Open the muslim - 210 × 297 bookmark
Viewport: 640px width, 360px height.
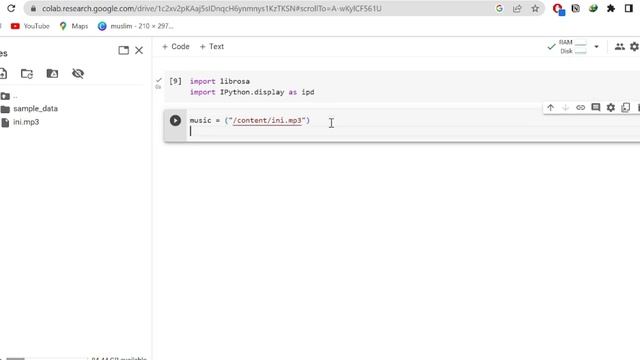coord(136,26)
